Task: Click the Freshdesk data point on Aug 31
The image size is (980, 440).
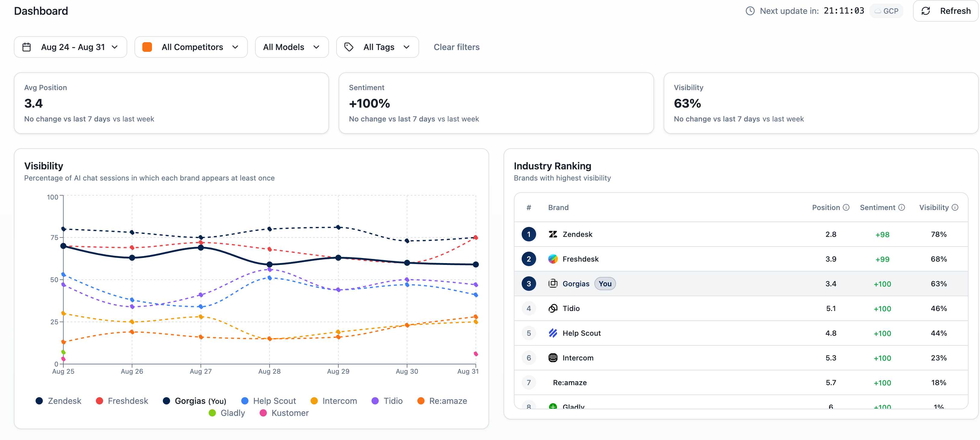Action: [x=476, y=238]
